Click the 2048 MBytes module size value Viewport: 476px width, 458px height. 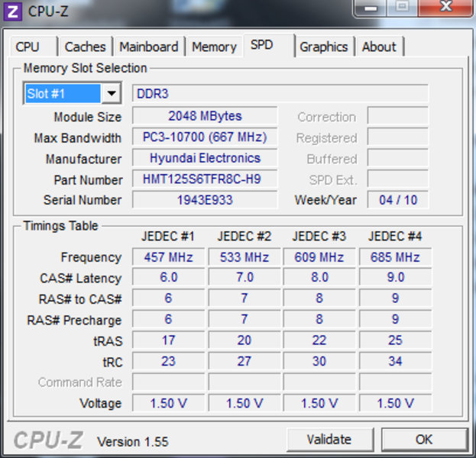pos(205,116)
